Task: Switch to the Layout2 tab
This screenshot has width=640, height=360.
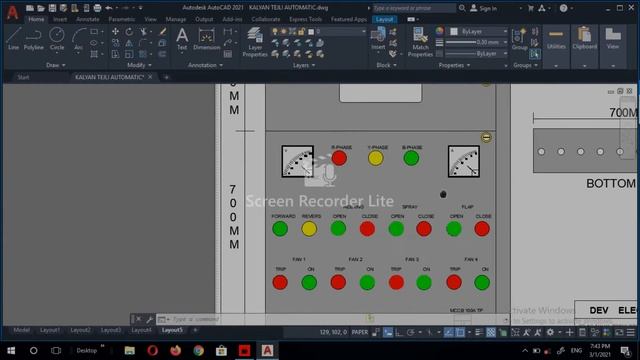Action: pos(80,330)
